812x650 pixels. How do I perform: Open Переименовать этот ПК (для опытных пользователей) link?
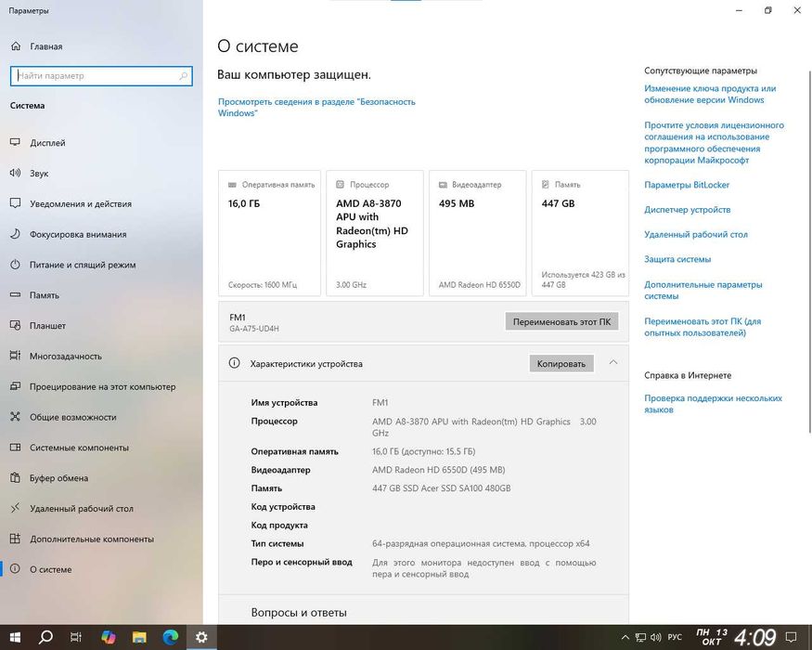point(702,327)
